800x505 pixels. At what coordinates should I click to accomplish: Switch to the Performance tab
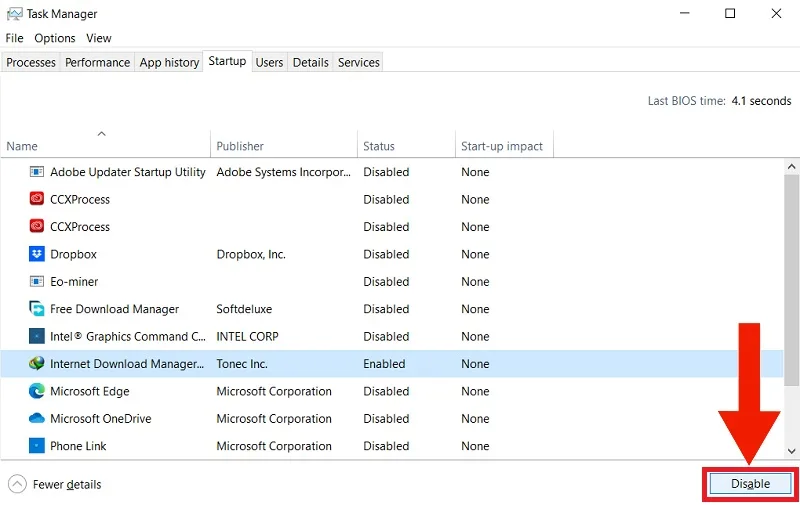(97, 62)
